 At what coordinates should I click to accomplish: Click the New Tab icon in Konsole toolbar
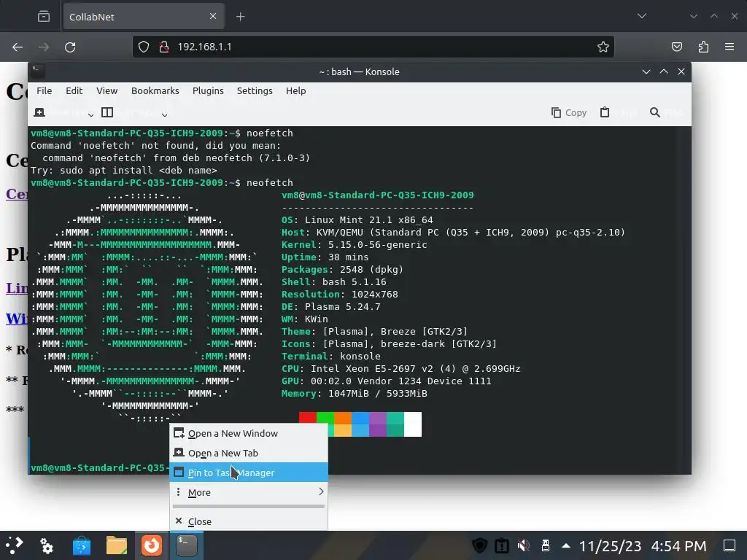click(x=39, y=112)
